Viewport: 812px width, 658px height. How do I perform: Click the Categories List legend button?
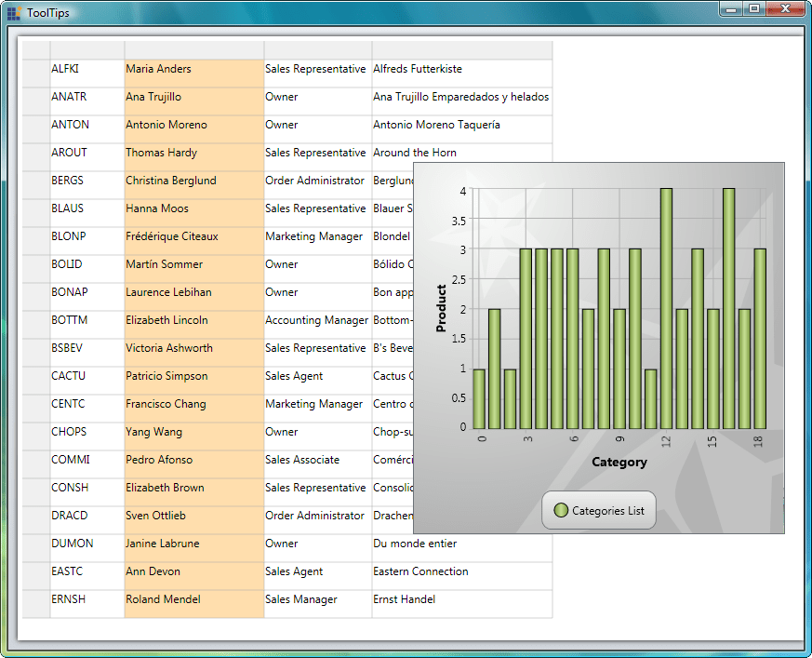point(599,510)
